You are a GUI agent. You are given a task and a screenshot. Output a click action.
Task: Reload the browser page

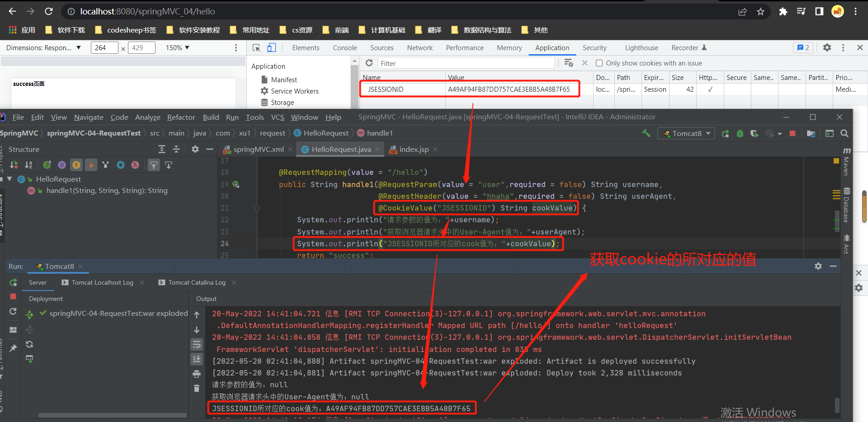pos(49,11)
